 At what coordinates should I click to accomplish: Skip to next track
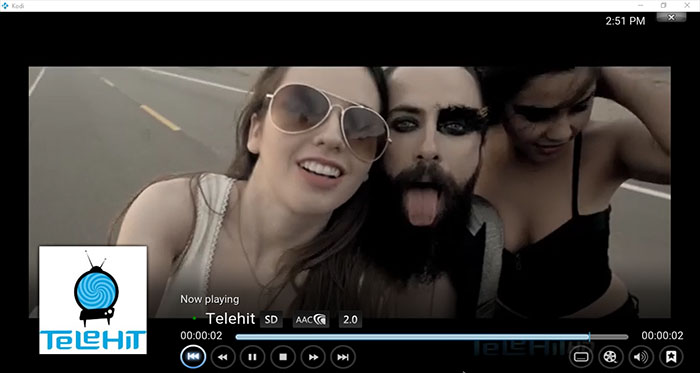click(343, 357)
